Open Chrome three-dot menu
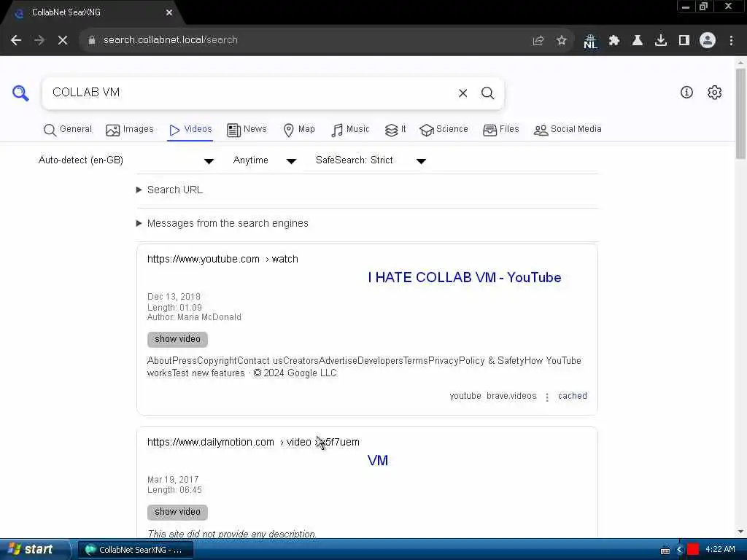Screen dimensions: 747x560 [x=731, y=41]
